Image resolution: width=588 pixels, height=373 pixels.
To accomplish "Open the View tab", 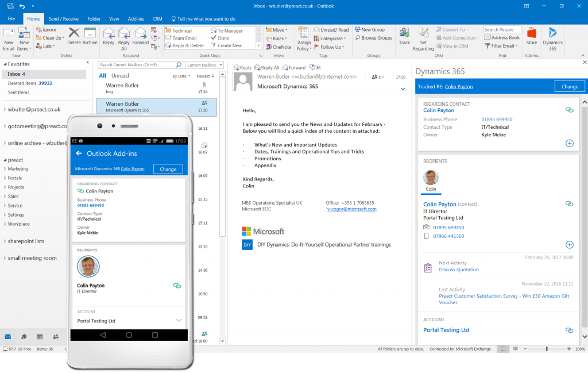I will pos(114,19).
